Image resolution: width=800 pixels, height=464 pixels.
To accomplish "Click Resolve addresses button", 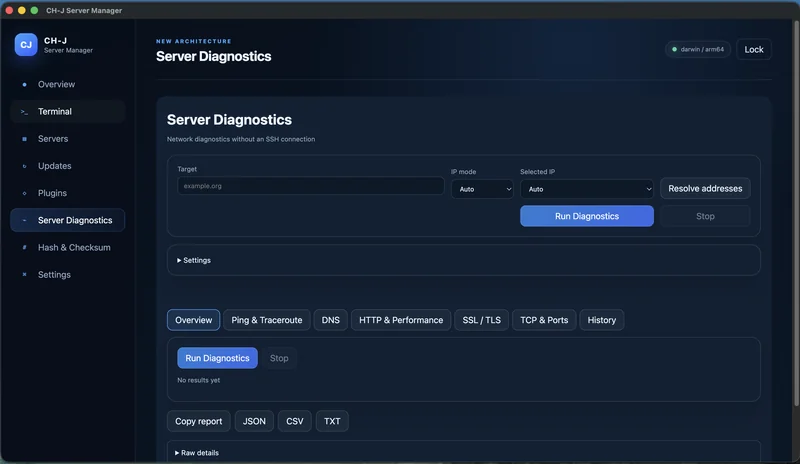I will (705, 189).
